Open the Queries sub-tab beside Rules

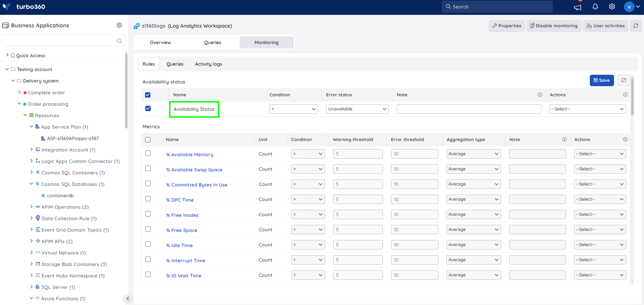click(x=175, y=64)
